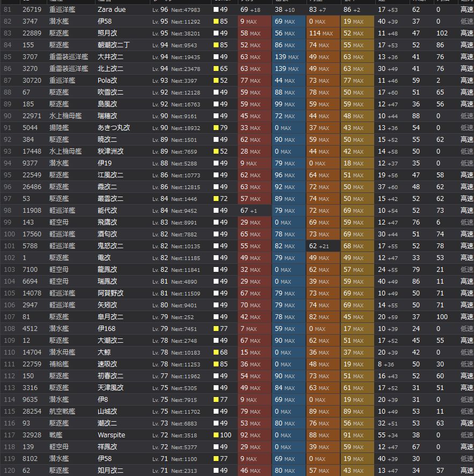Click the Lv. 96 level cell
Viewport: 474px width, 476px height.
(160, 10)
